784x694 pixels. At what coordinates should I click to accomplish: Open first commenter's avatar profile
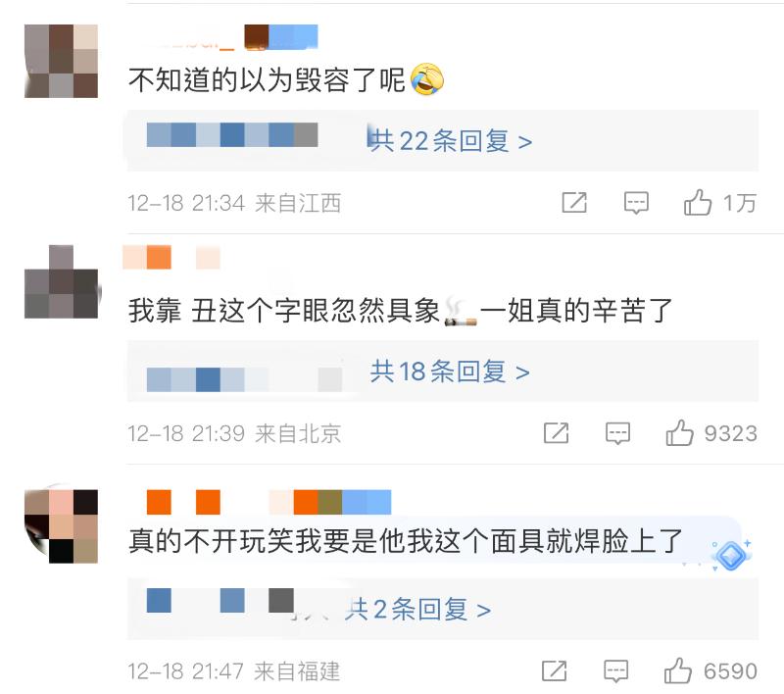[61, 61]
